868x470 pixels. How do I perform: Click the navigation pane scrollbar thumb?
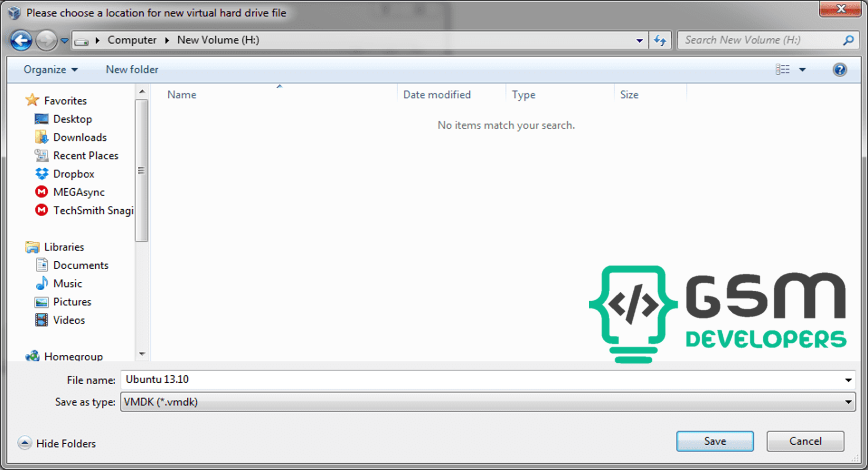[x=142, y=170]
